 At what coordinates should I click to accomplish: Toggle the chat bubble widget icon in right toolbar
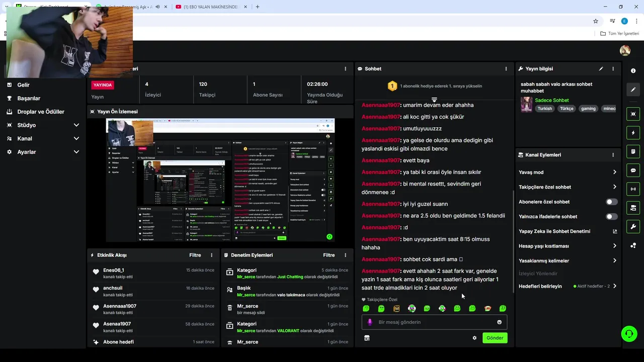(633, 170)
